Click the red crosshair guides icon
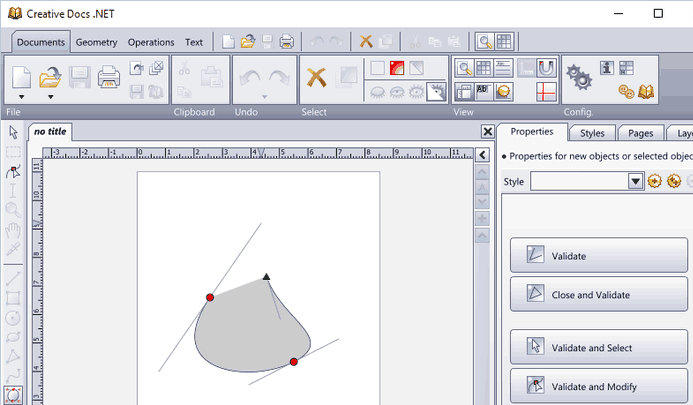This screenshot has width=693, height=405. [x=546, y=92]
